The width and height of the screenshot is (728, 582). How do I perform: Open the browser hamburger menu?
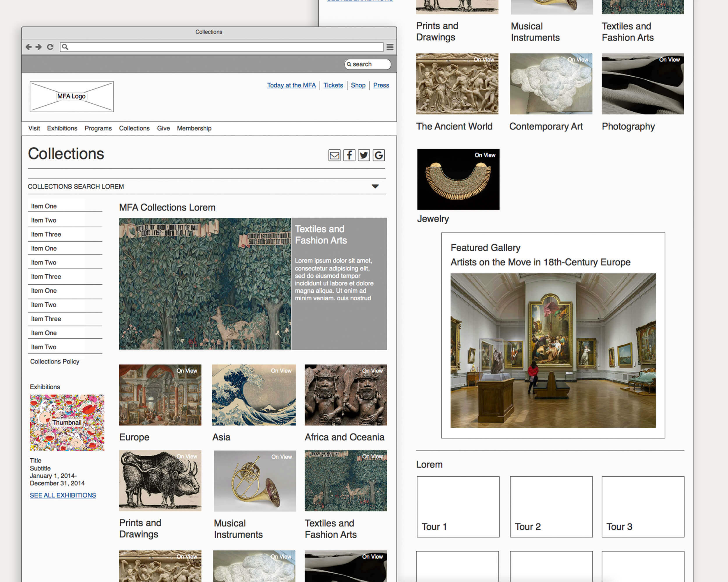click(390, 47)
